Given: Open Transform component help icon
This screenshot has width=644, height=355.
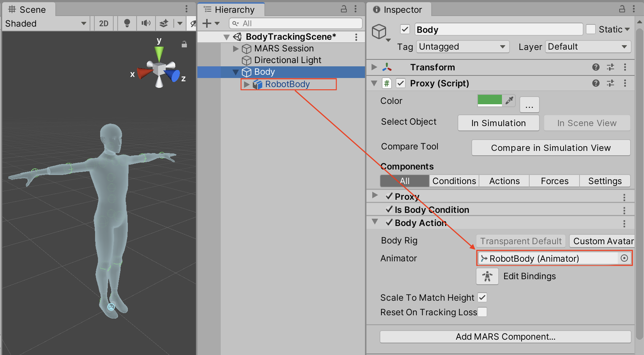Looking at the screenshot, I should (596, 67).
